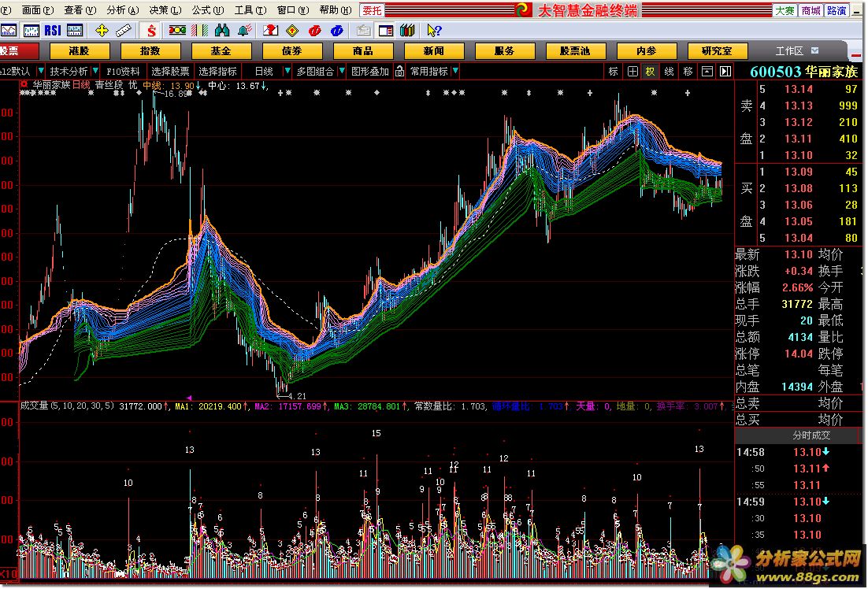Click the 商城 button
Screen dimensions: 868x589
(811, 10)
